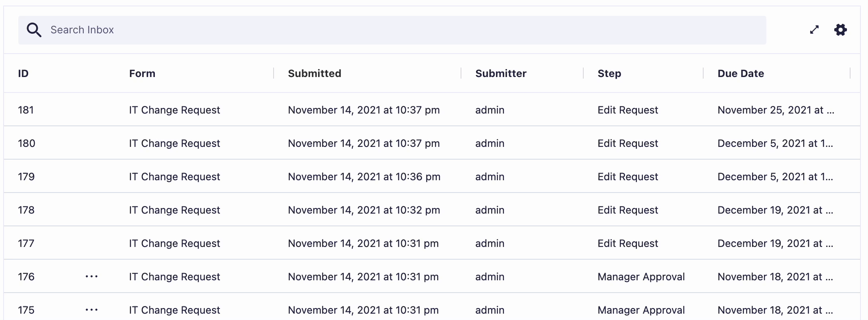Click the search magnifier icon

pyautogui.click(x=34, y=30)
